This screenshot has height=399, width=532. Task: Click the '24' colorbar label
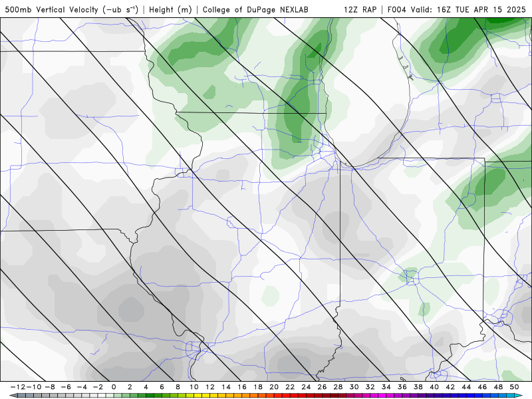[306, 387]
